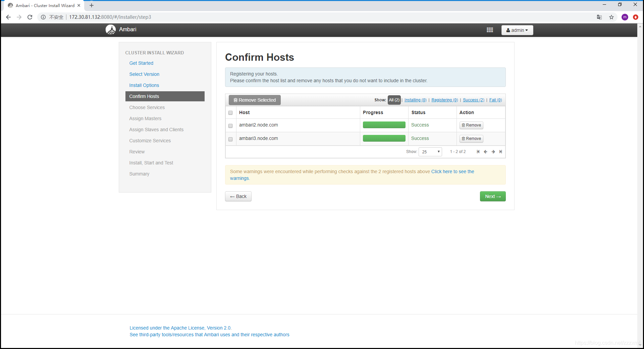Select Assign Masters step
This screenshot has height=349, width=644.
point(145,118)
